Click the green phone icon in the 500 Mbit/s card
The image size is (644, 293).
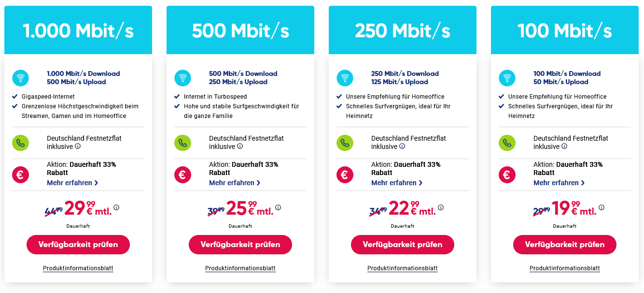pos(182,143)
